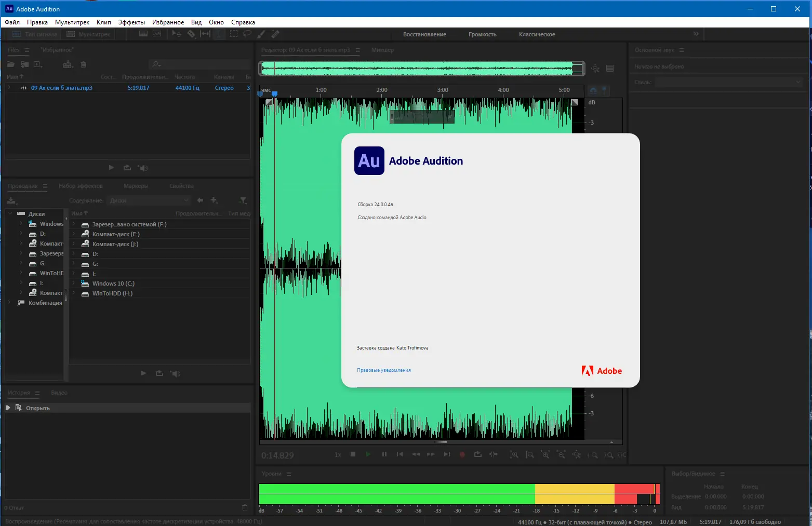Switch to the Маркеры tab
812x526 pixels.
[x=136, y=186]
